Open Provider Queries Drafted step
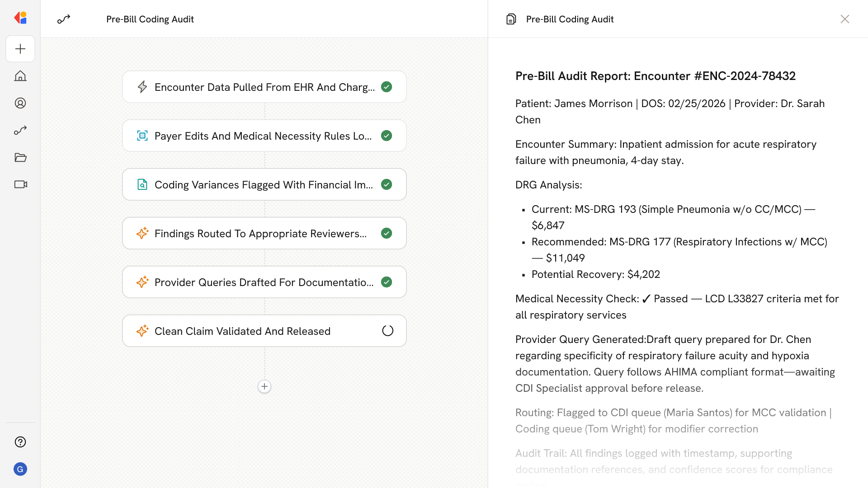 click(x=264, y=282)
